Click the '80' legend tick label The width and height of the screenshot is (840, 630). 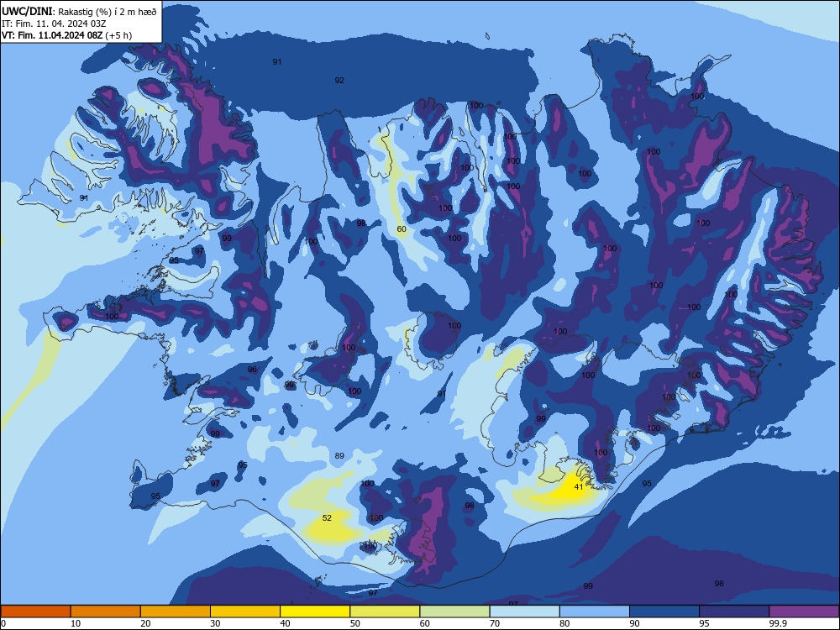coord(564,623)
